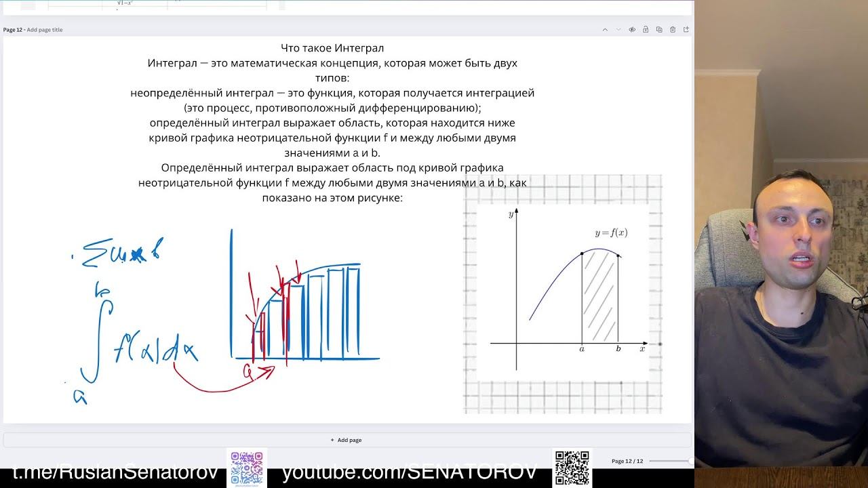Click the 'y = f(x)' label in the graph
The width and height of the screenshot is (868, 488).
[x=611, y=233]
